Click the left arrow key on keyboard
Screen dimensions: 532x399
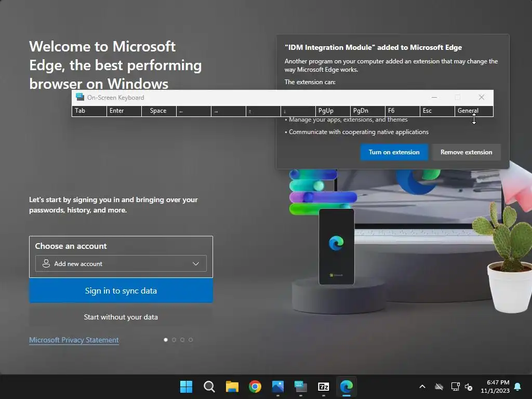(194, 111)
